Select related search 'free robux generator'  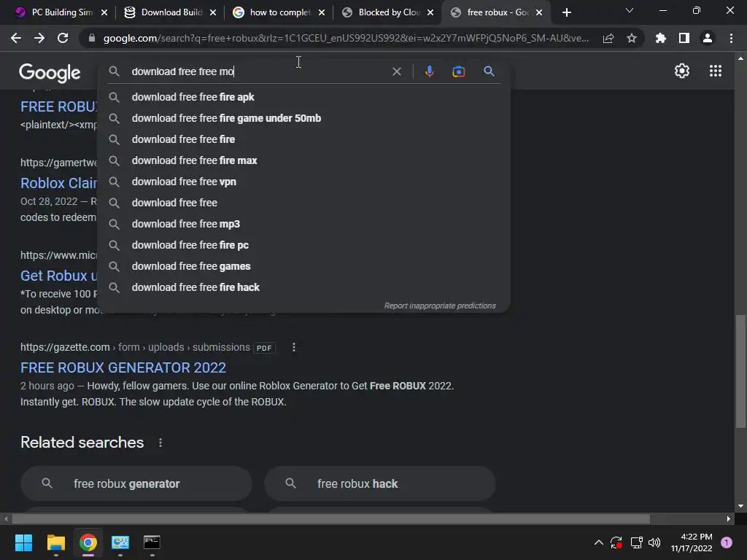click(136, 484)
